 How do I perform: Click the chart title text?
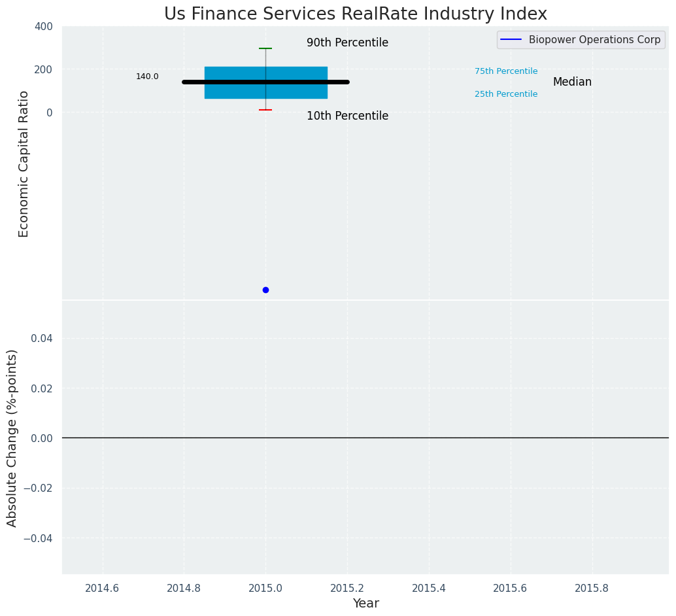[355, 14]
